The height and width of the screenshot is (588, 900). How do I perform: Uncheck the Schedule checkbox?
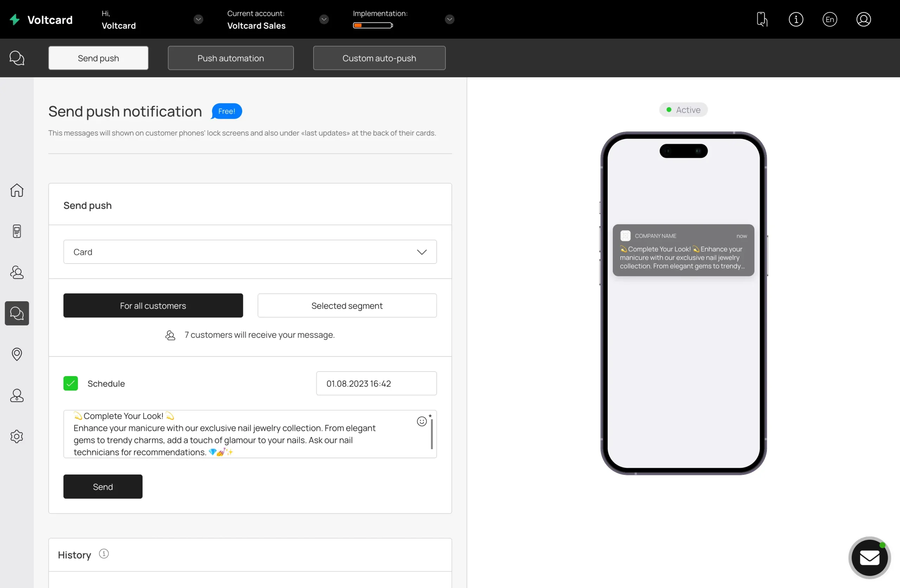[71, 383]
